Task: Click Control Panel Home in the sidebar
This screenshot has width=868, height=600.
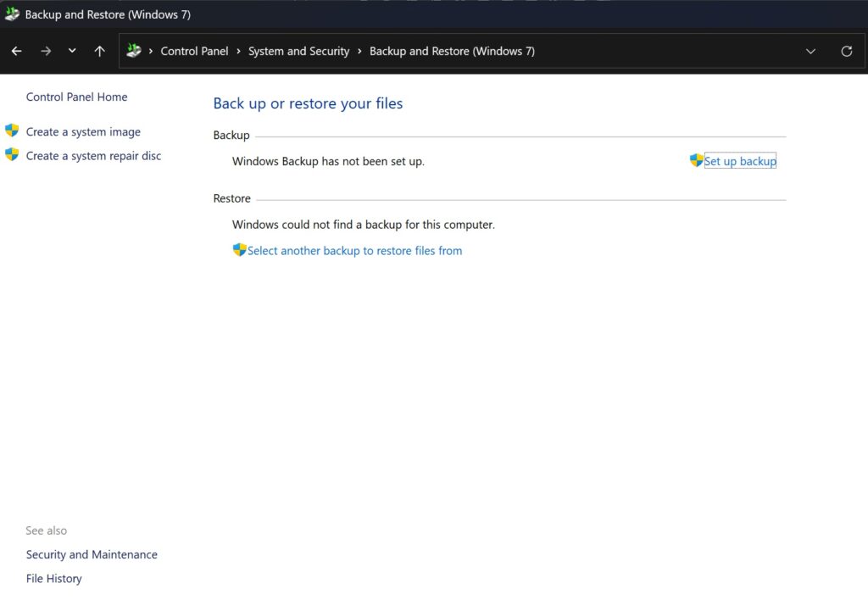Action: point(75,97)
